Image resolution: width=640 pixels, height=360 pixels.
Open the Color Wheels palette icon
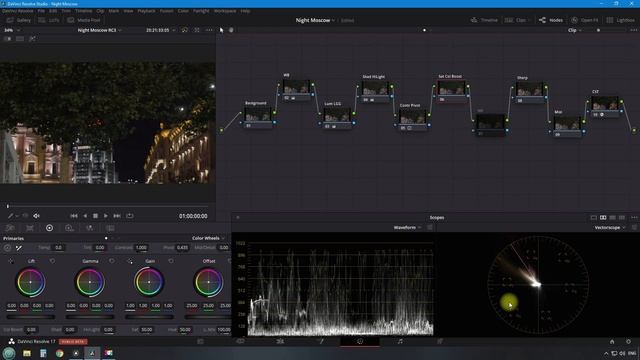point(49,228)
